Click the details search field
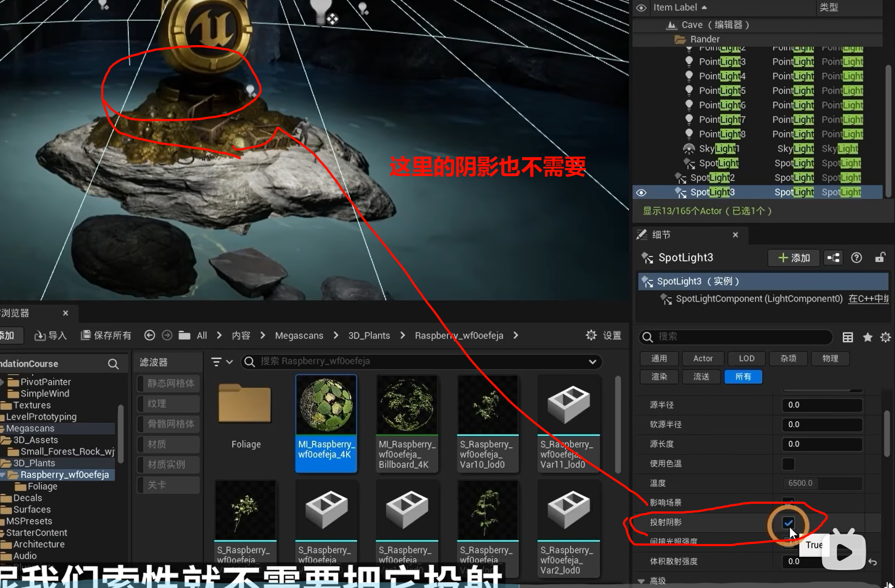895x588 pixels. pyautogui.click(x=736, y=337)
